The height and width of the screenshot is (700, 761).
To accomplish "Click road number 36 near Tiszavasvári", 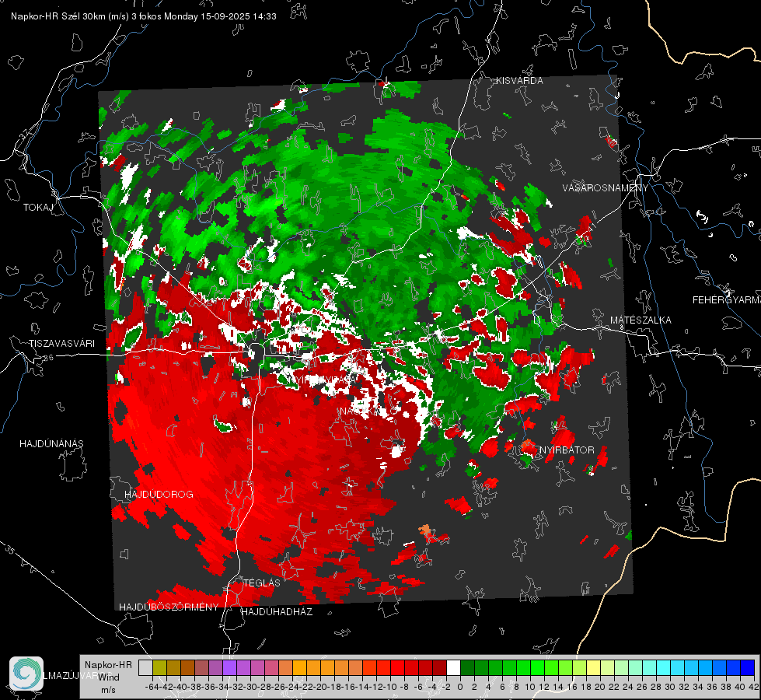I will point(48,358).
